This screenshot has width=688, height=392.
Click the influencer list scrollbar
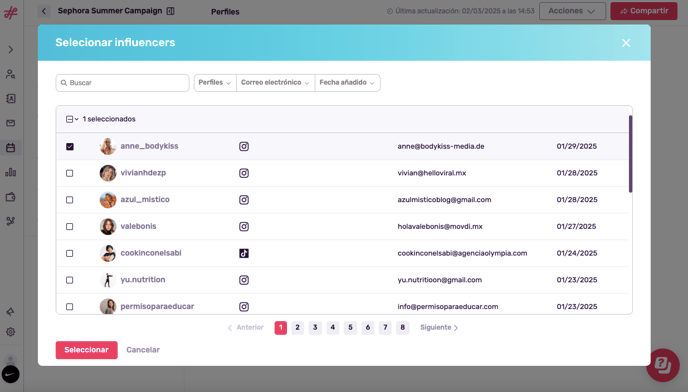630,154
